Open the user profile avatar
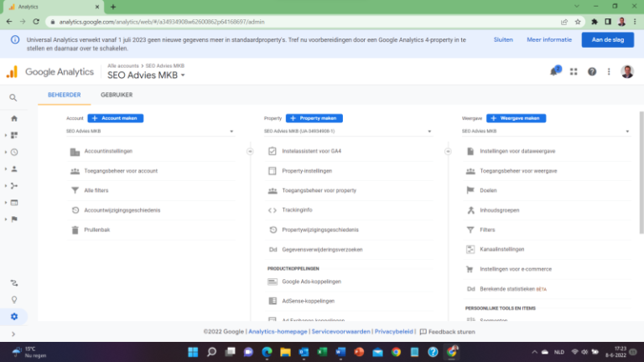 (627, 72)
